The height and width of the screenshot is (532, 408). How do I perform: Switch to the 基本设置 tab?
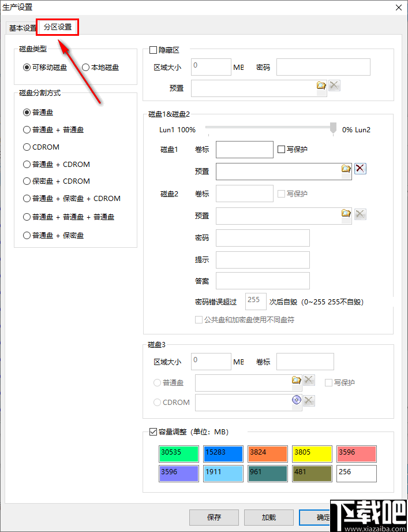(22, 28)
